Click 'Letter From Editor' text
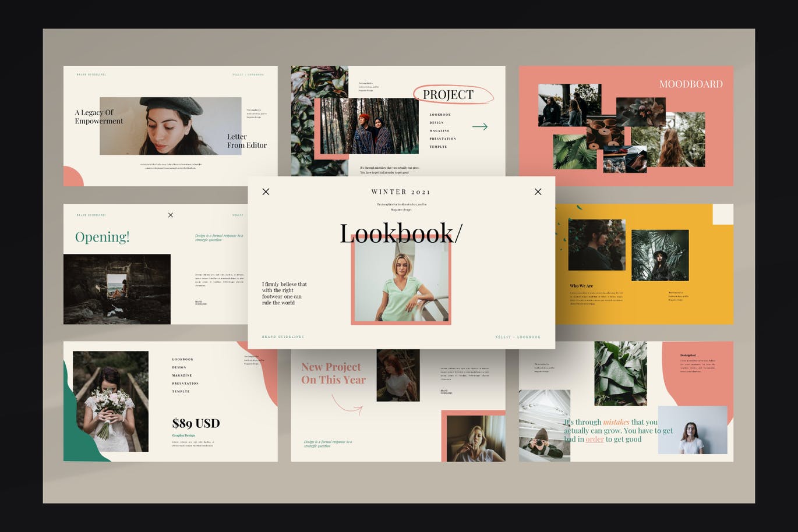The width and height of the screenshot is (798, 532). pyautogui.click(x=247, y=141)
